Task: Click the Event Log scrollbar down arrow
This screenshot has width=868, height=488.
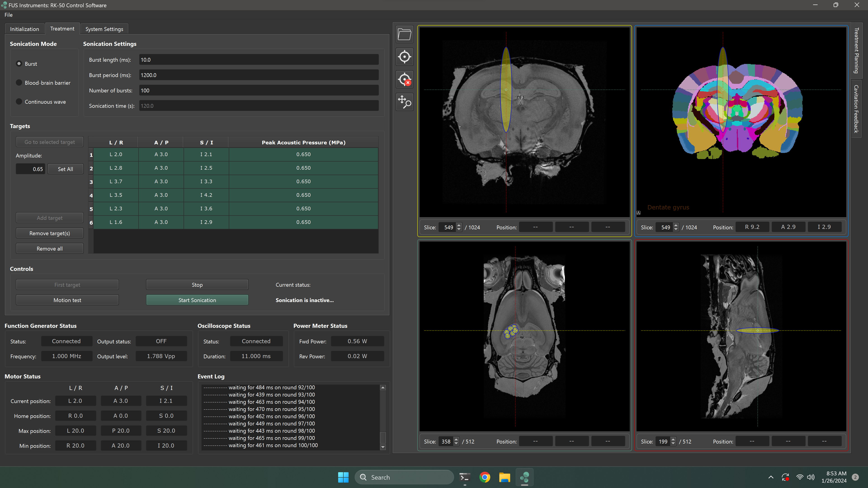Action: pos(383,447)
